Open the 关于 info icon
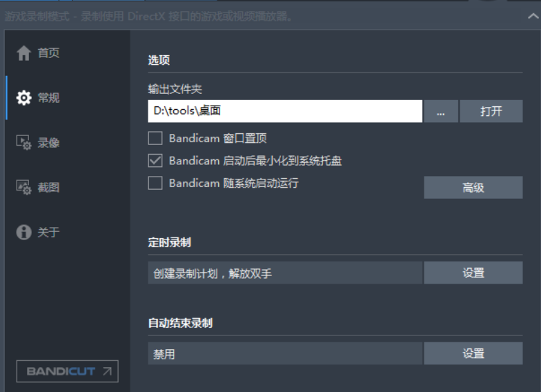The width and height of the screenshot is (541, 392). 24,232
